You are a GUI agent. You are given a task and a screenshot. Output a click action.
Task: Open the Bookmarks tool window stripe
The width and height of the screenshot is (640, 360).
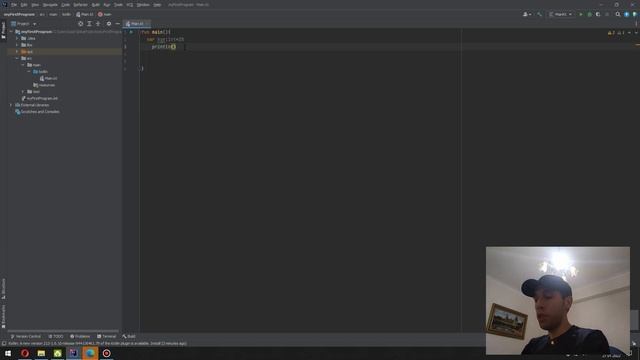(x=3, y=316)
